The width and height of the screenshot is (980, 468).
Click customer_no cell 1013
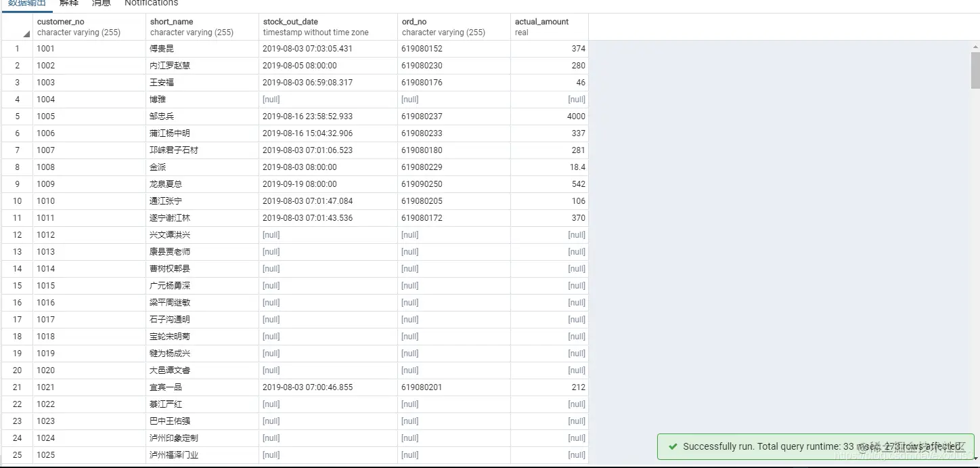[89, 252]
